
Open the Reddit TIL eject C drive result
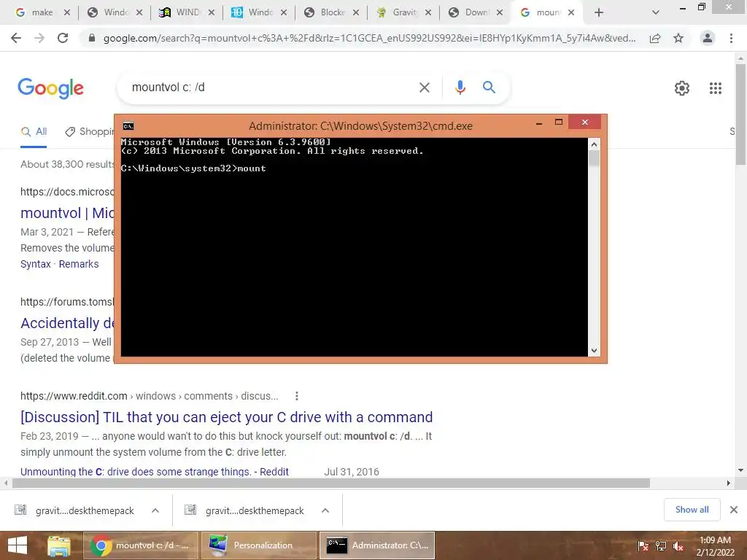(226, 417)
